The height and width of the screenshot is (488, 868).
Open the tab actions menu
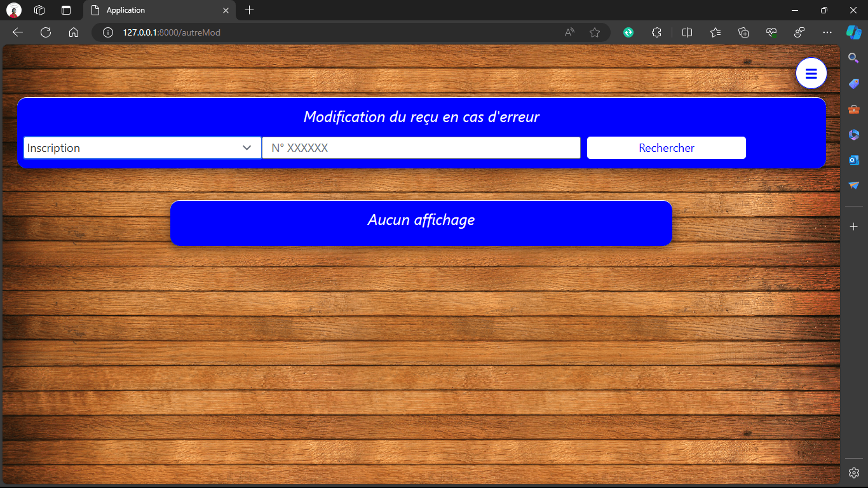point(66,10)
